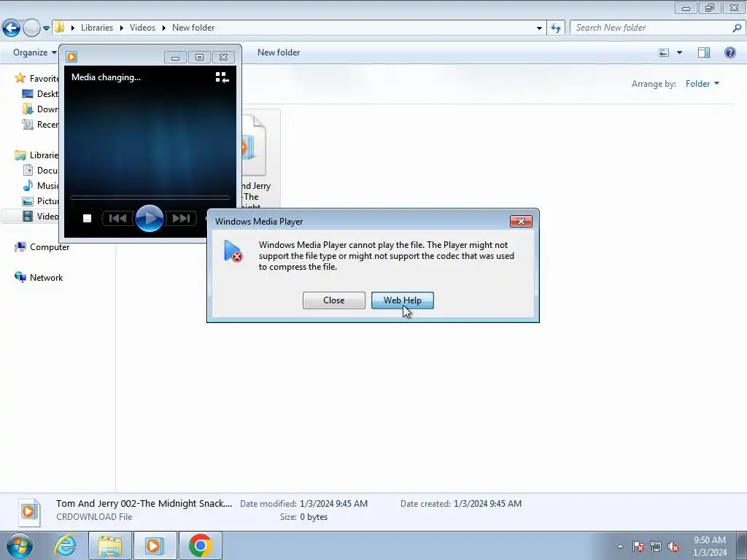Click Windows Media Player taskbar icon

click(155, 545)
